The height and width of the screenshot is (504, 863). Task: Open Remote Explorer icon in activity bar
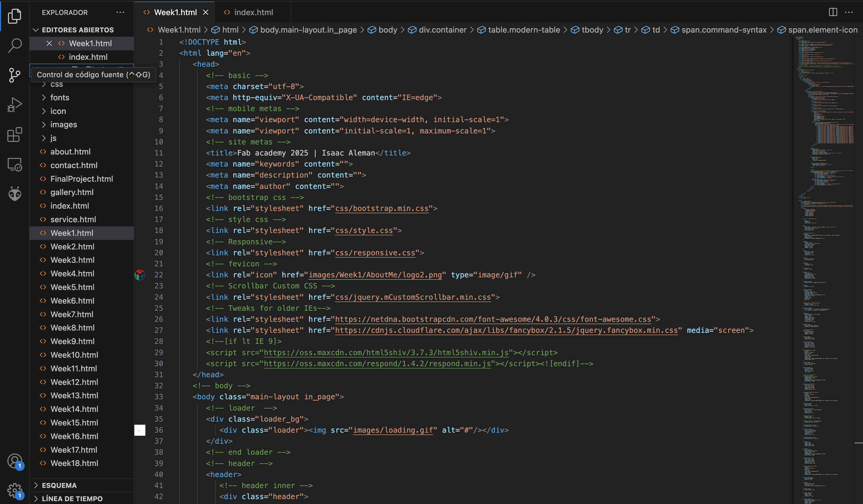[14, 164]
